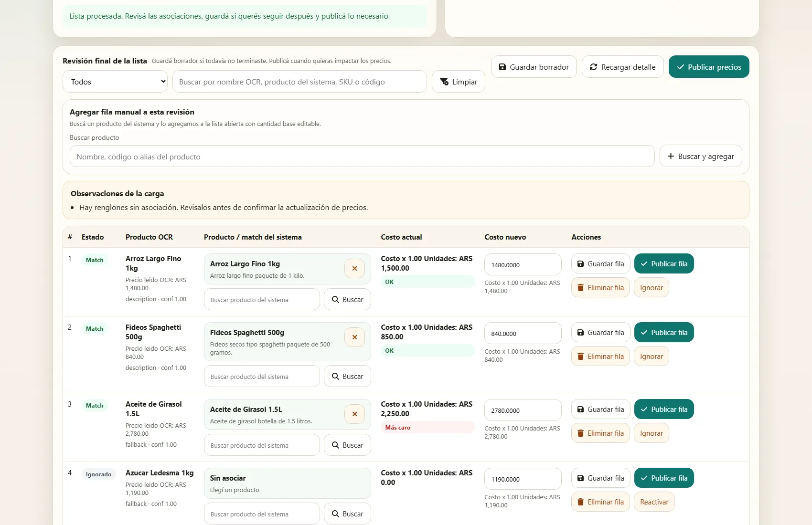Screen dimensions: 812x525
Task: Edit new cost 1480.0000 field
Action: pos(523,265)
